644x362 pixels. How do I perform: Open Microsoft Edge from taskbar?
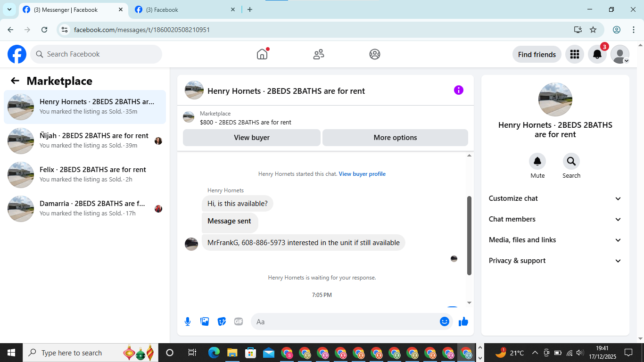[x=214, y=353]
